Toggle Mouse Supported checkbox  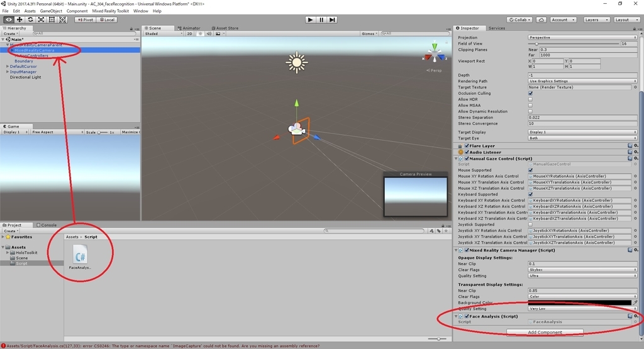click(x=530, y=170)
